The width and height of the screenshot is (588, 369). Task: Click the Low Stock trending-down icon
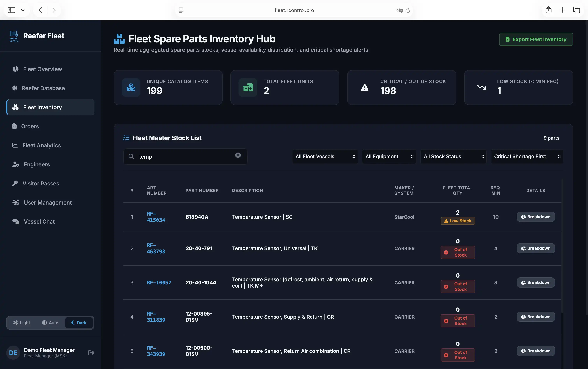tap(482, 87)
